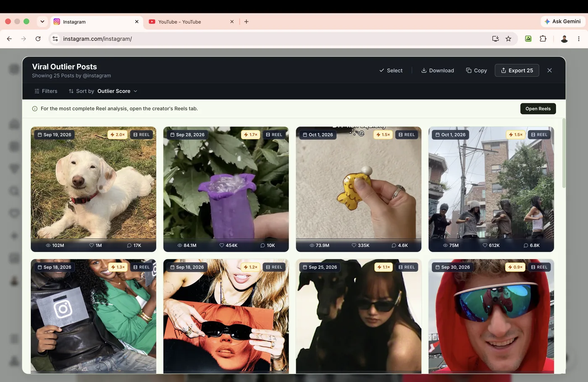588x382 pixels.
Task: Switch to the YouTube browser tab
Action: [x=191, y=22]
